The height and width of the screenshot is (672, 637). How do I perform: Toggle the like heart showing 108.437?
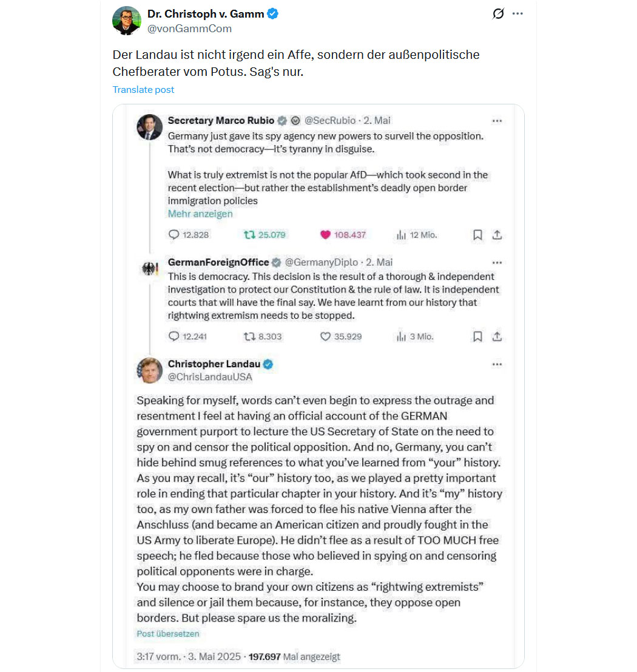pos(326,235)
